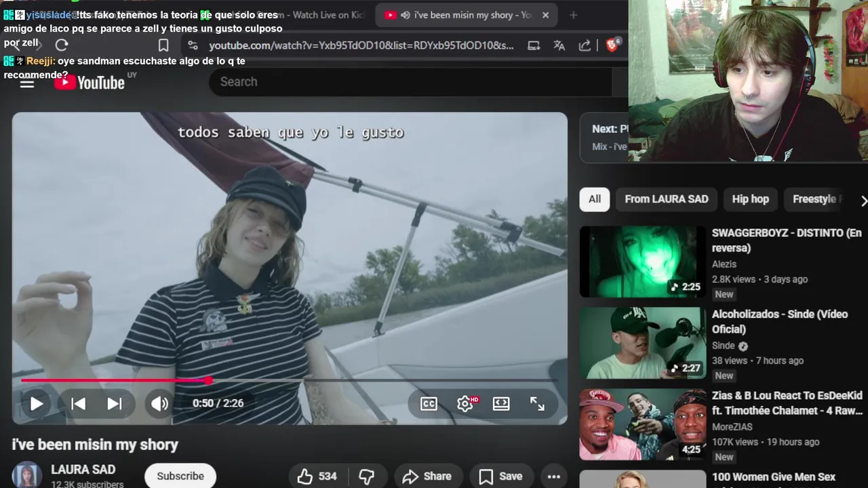Screen dimensions: 868x488
Task: Open Sinde channel name
Action: click(724, 346)
